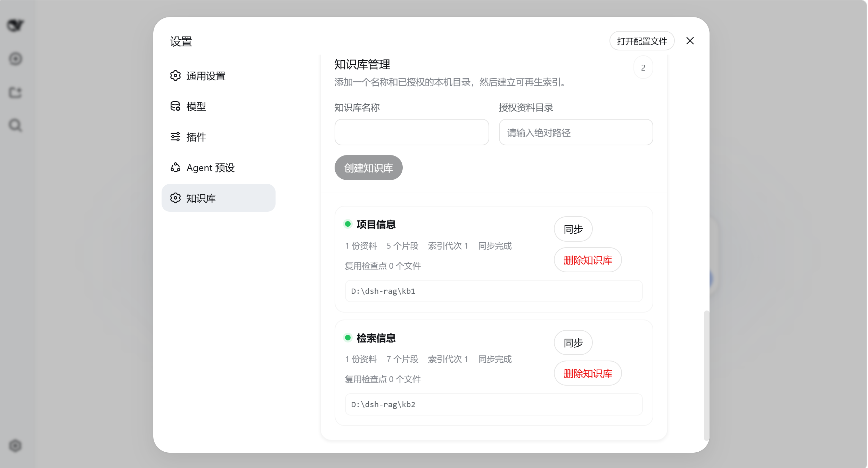This screenshot has height=468, width=868.
Task: Click the knowledge base count badge 2
Action: coord(643,67)
